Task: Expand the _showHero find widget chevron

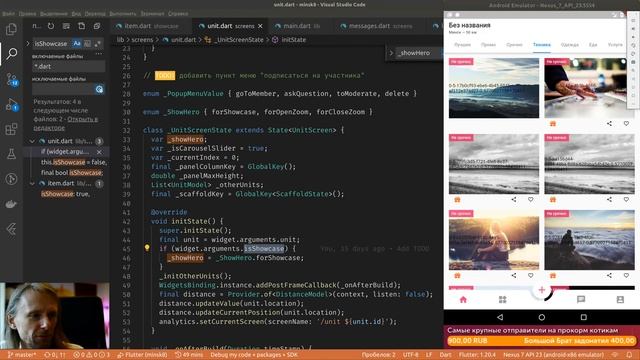Action: 391,53
